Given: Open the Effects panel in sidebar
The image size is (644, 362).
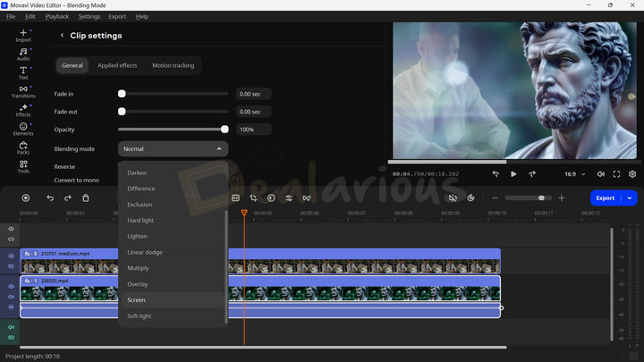Looking at the screenshot, I should click(x=23, y=109).
